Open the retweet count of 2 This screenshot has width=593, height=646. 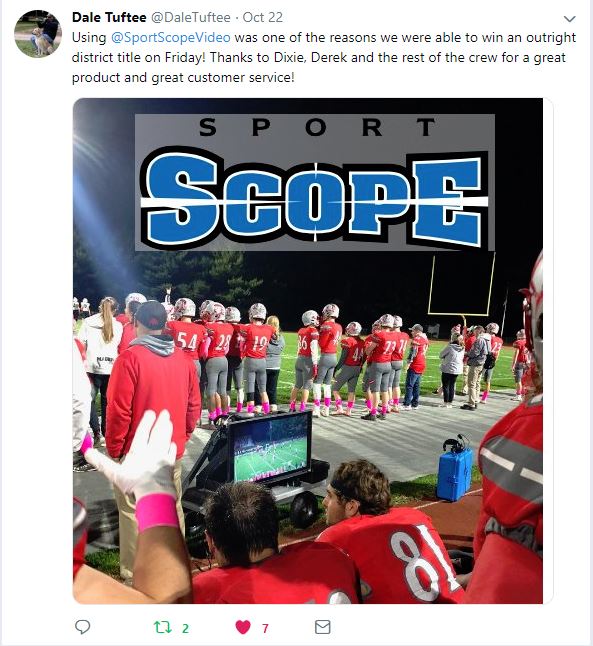pos(185,628)
